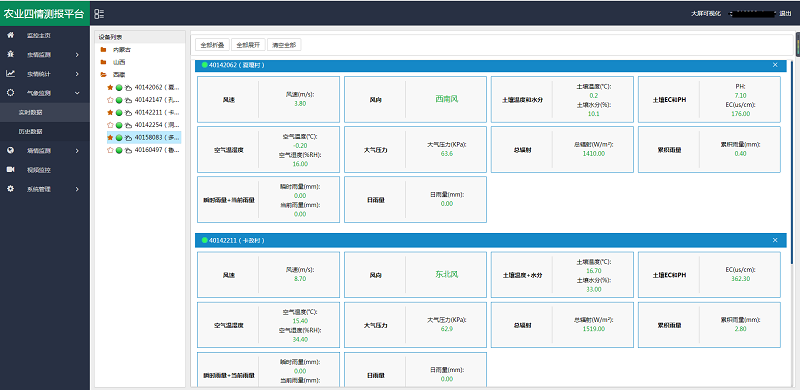Click weather icon beside device 40142254
800x390 pixels.
coord(129,125)
